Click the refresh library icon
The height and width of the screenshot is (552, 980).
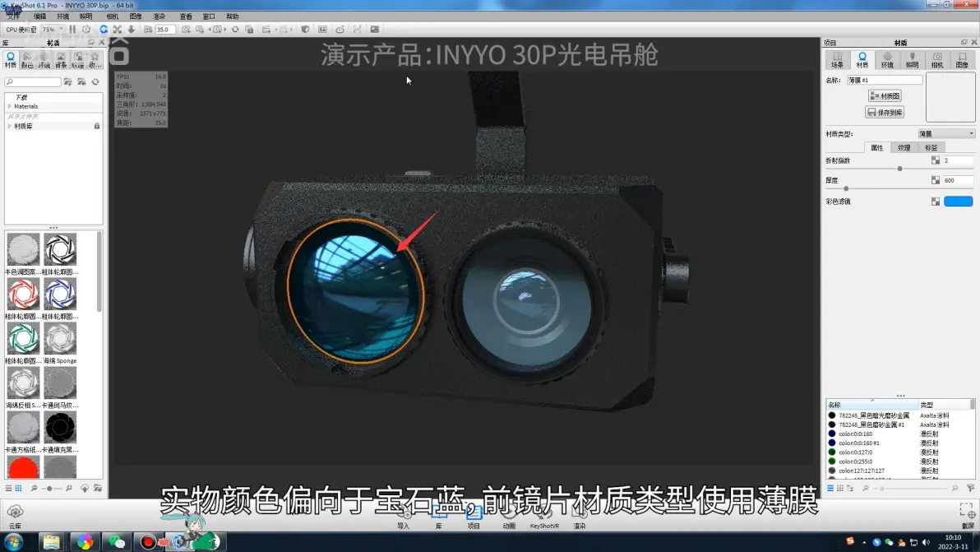95,82
